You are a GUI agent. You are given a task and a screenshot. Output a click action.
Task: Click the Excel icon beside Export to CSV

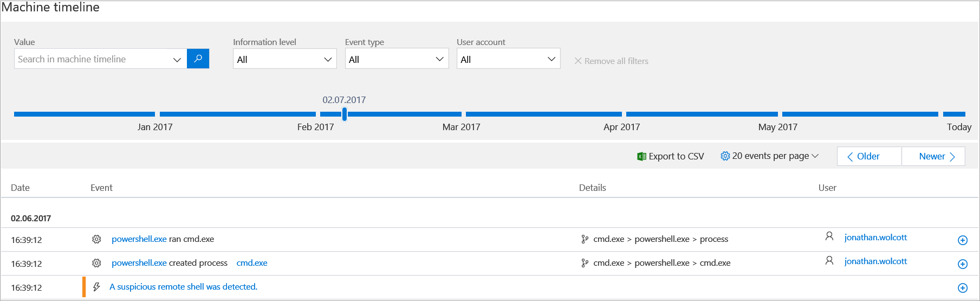pos(641,156)
